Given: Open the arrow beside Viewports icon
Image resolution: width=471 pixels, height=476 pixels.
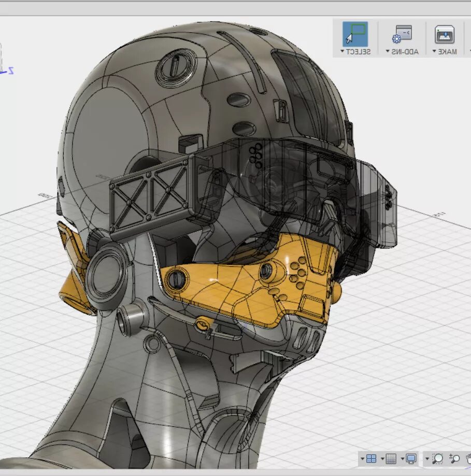Looking at the screenshot, I should click(362, 459).
